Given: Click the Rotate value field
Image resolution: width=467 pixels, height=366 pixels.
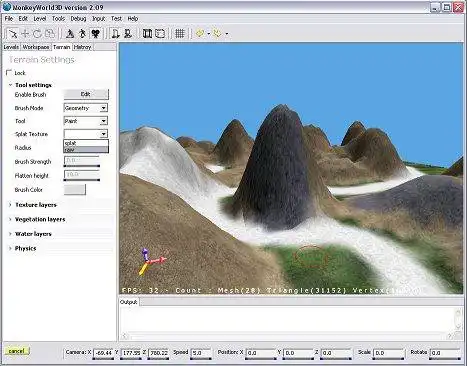Looking at the screenshot, I should [x=445, y=353].
